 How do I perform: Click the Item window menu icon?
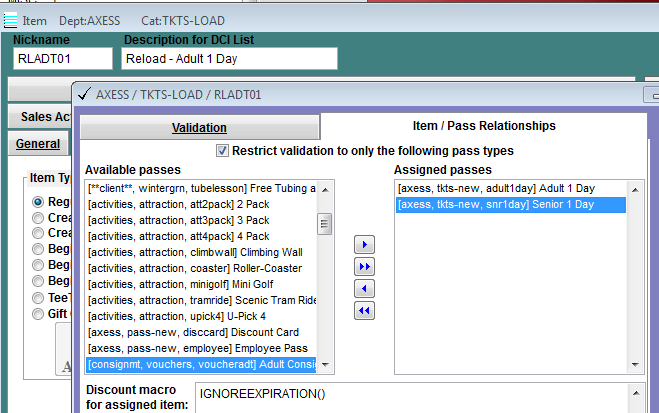(10, 21)
